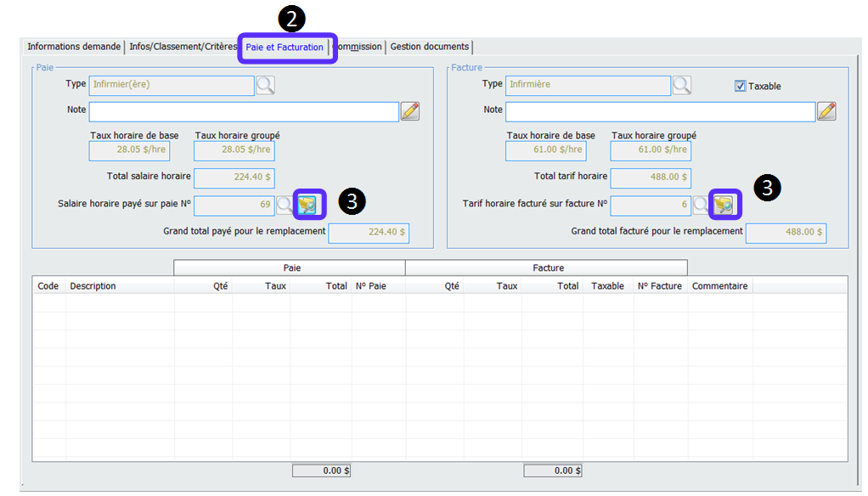Go to the Gestion documents tab
Image resolution: width=868 pixels, height=496 pixels.
429,47
